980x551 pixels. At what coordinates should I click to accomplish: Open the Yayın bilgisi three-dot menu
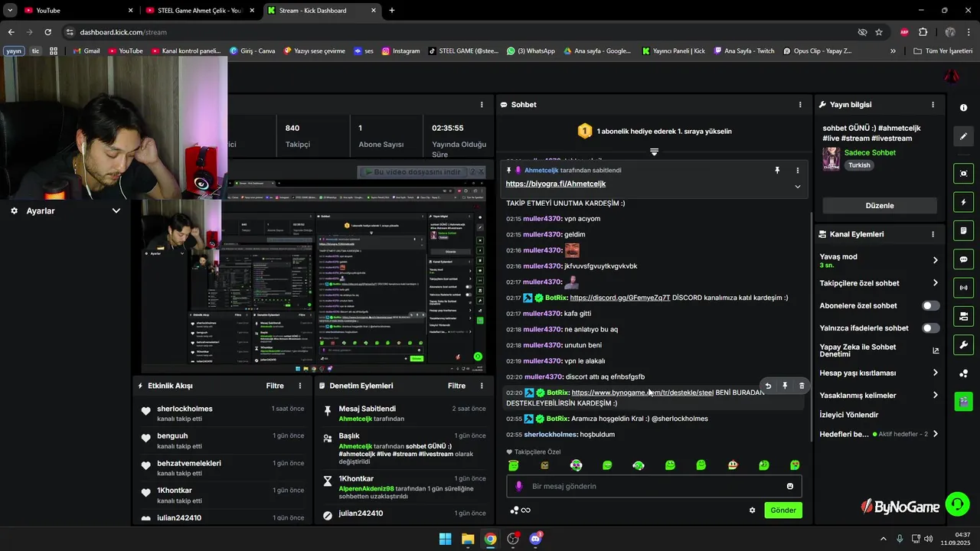point(933,104)
